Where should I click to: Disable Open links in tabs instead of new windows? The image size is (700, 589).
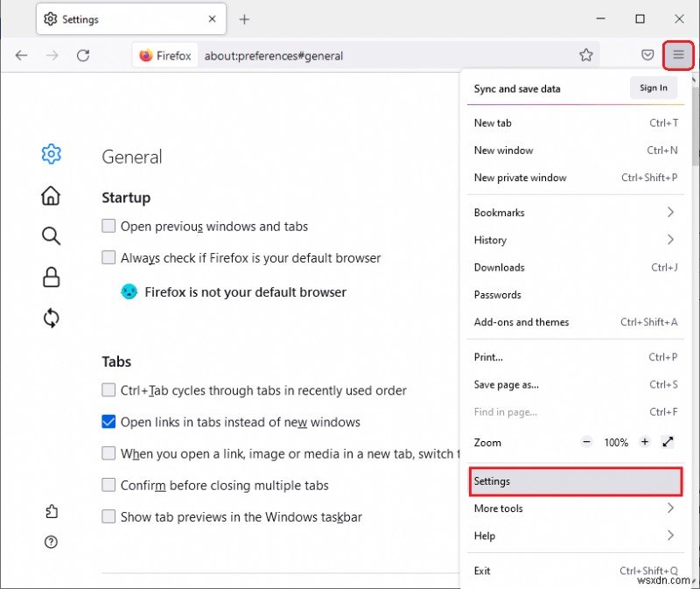click(x=108, y=422)
